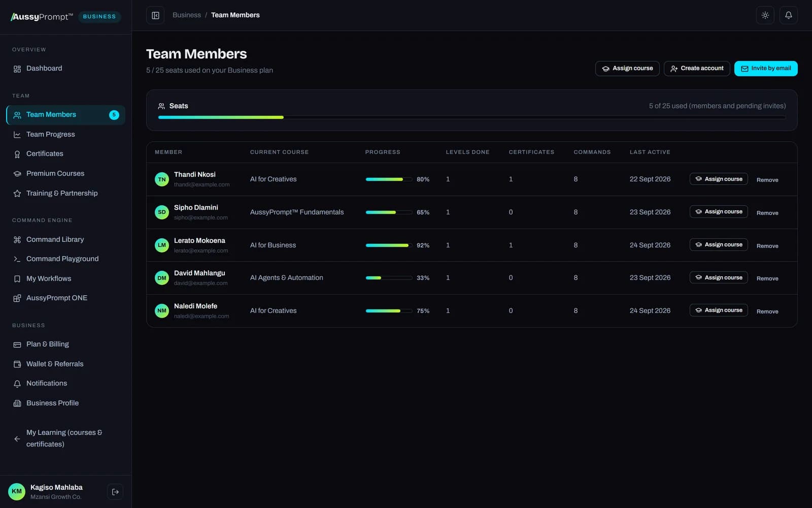Click the Wallet & Referrals wallet icon
This screenshot has height=508, width=812.
(17, 364)
